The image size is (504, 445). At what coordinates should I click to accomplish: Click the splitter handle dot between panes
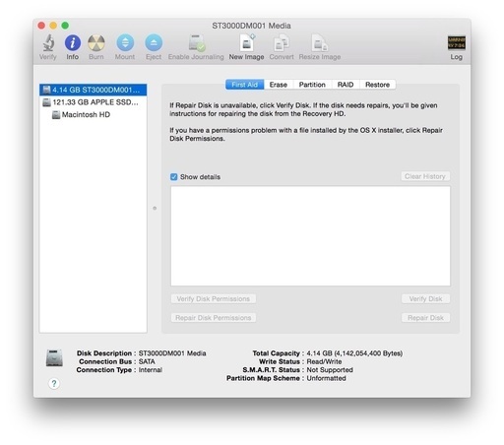(155, 208)
